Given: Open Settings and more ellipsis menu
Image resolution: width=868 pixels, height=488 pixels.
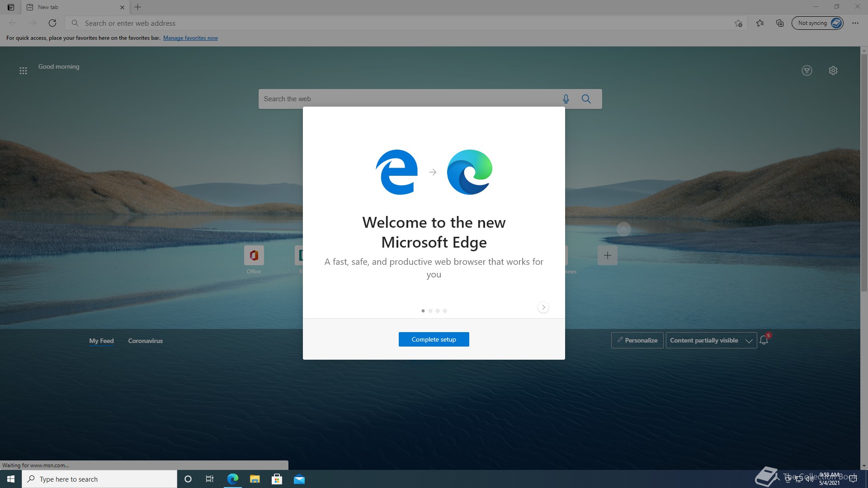Looking at the screenshot, I should 855,23.
